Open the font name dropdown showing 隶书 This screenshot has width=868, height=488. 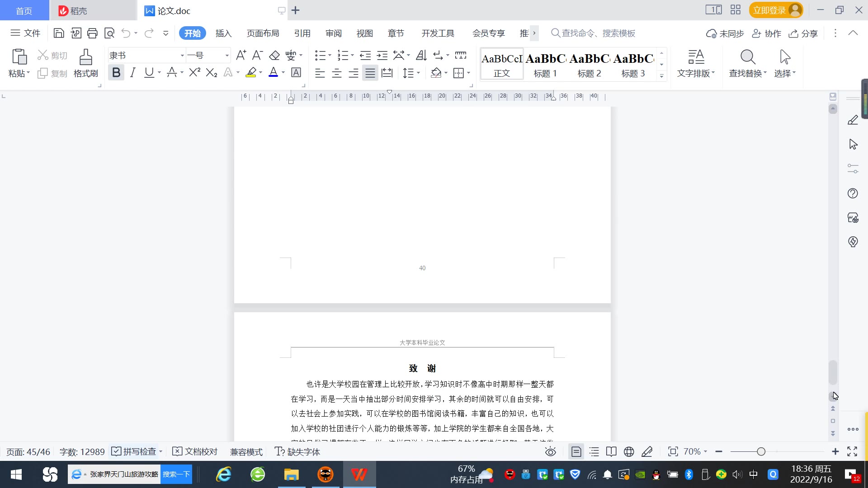(182, 56)
